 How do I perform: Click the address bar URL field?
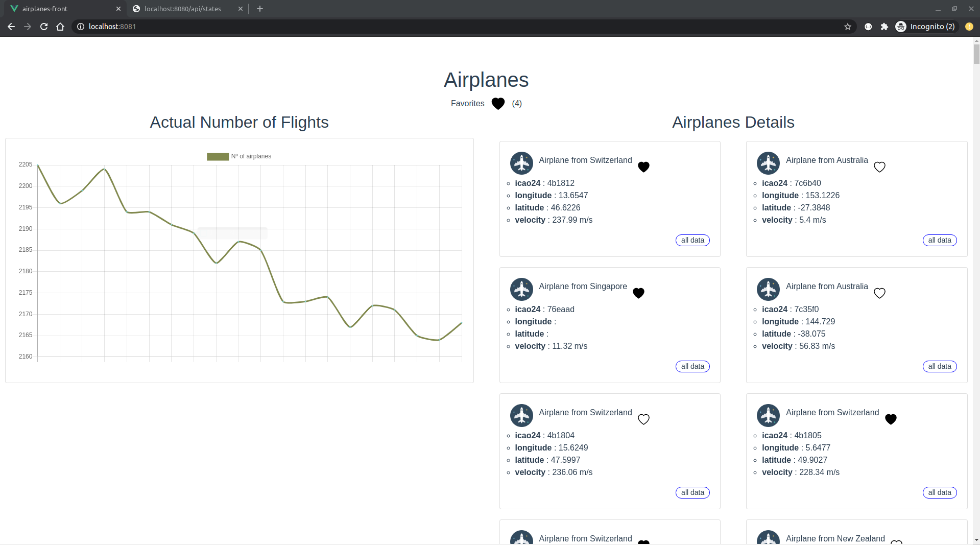(x=460, y=27)
